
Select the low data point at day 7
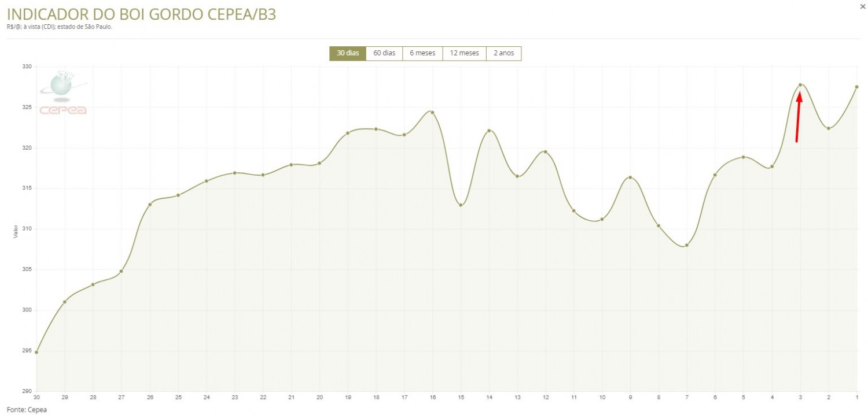pyautogui.click(x=687, y=245)
